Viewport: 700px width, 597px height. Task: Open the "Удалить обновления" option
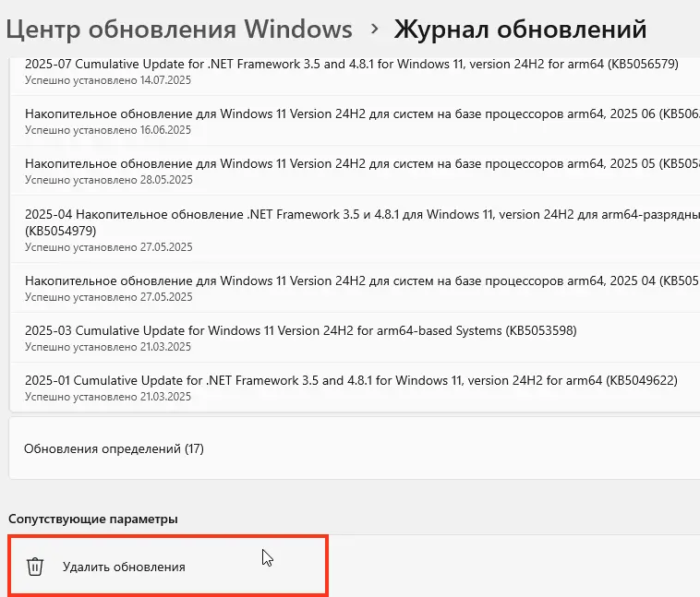[124, 567]
